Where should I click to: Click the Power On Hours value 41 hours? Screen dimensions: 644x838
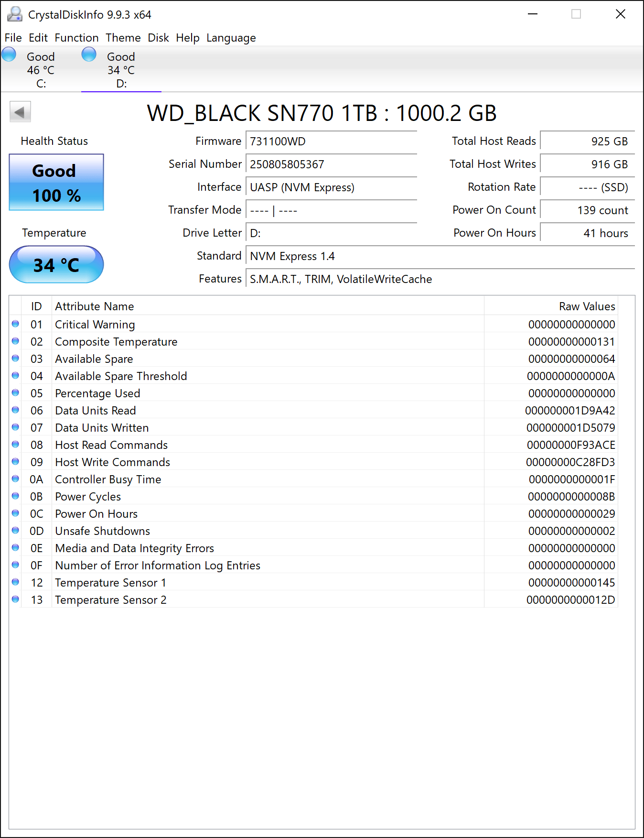pyautogui.click(x=588, y=233)
